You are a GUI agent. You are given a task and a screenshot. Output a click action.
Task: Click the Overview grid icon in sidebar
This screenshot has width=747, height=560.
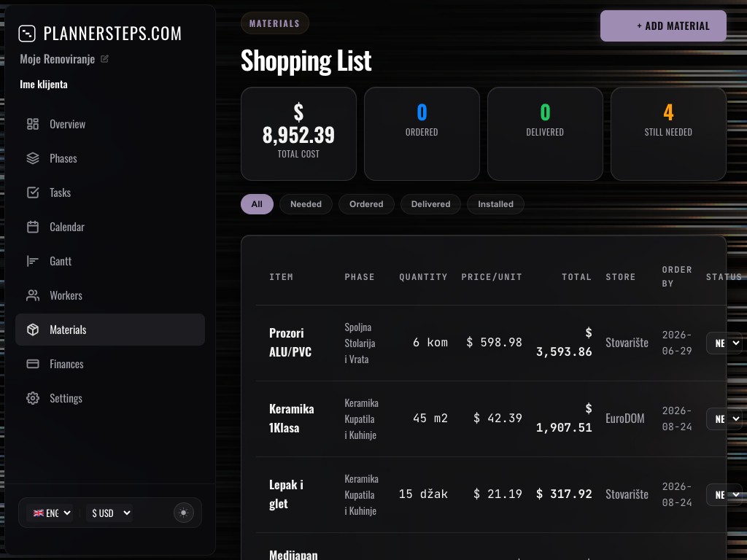tap(33, 124)
